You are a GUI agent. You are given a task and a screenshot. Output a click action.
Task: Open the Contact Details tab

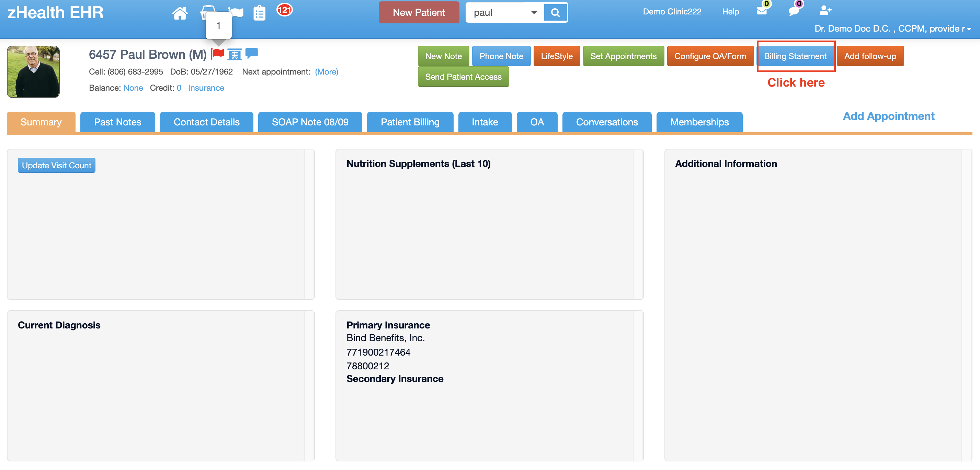click(x=207, y=122)
